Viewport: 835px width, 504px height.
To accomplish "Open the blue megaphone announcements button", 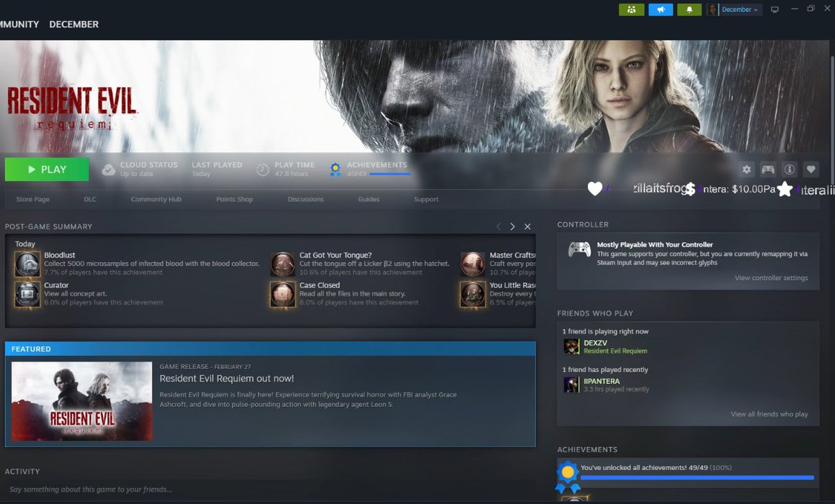I will point(660,10).
